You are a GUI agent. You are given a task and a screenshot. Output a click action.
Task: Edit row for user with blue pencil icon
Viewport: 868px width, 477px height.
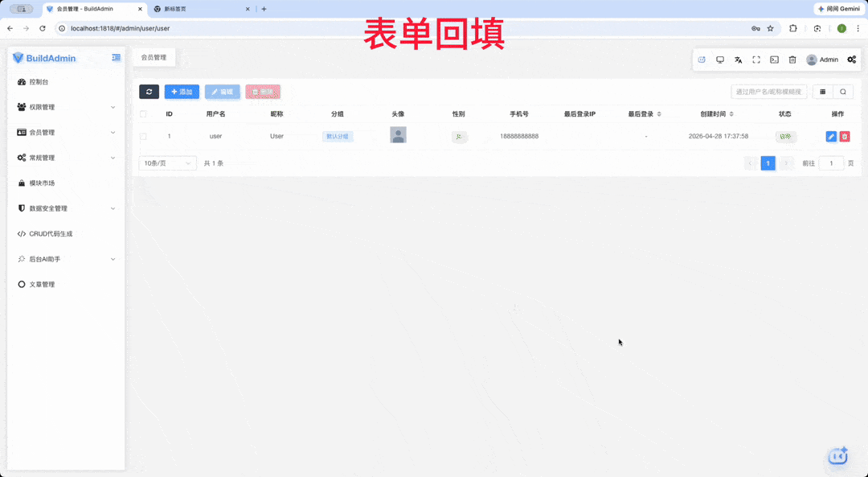tap(831, 136)
